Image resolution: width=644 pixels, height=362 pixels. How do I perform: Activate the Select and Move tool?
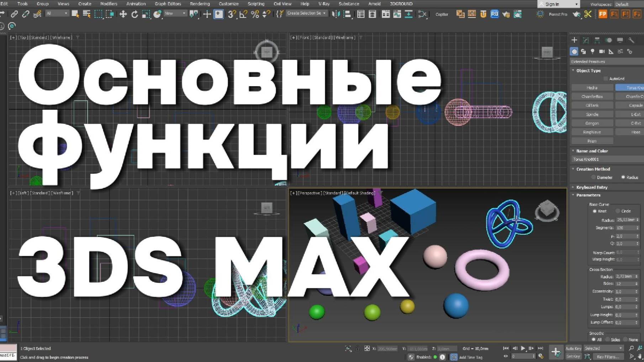(123, 14)
